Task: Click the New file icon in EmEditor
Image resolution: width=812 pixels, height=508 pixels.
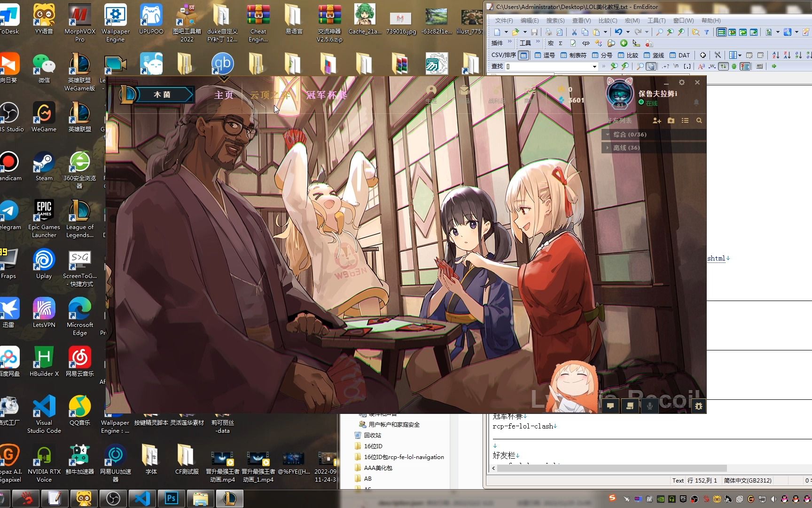Action: coord(497,32)
